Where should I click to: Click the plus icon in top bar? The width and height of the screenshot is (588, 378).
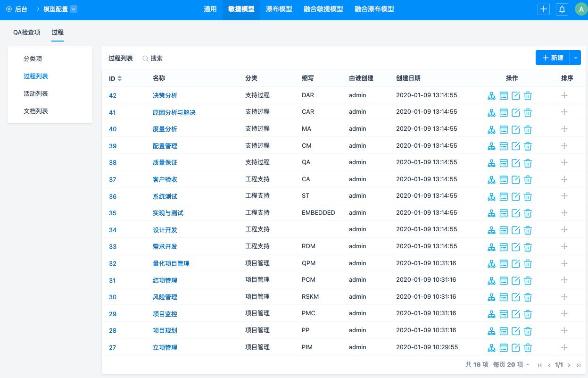[544, 9]
